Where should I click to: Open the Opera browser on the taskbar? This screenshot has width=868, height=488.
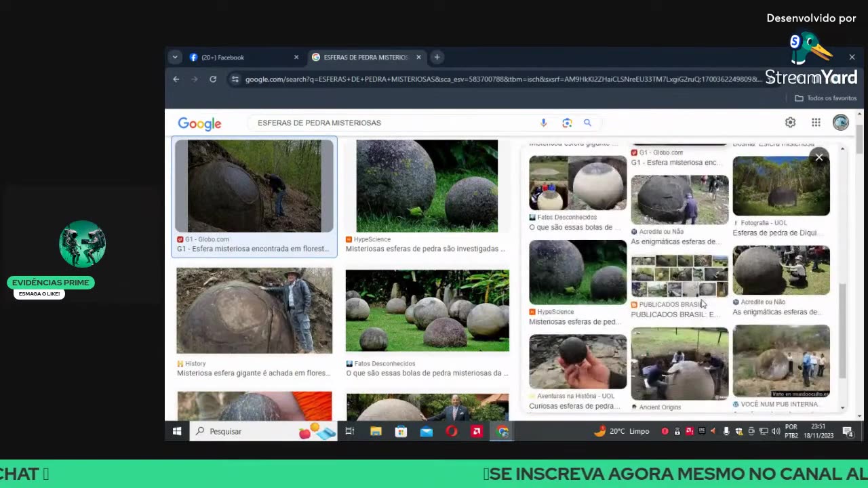pyautogui.click(x=452, y=431)
